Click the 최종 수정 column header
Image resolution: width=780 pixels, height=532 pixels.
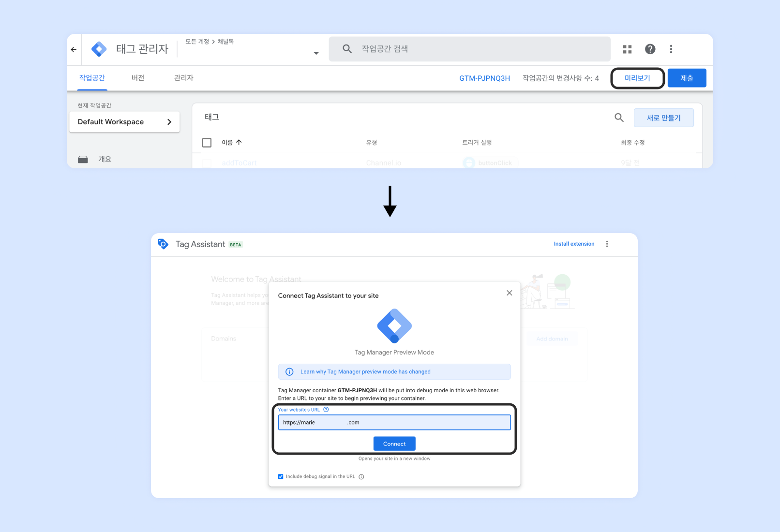point(633,143)
